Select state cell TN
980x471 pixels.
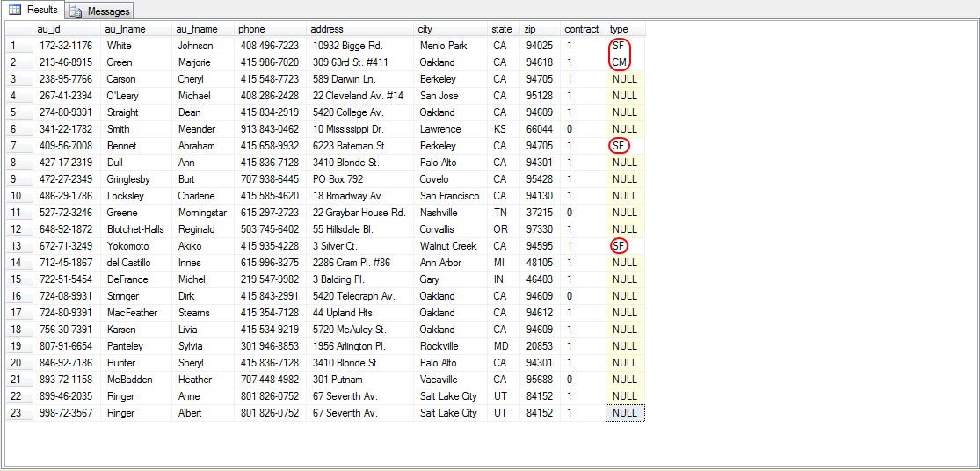504,213
